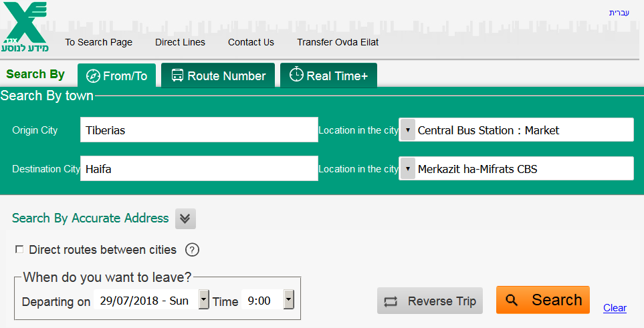This screenshot has width=644, height=328.
Task: Switch language to Hebrew link
Action: pos(619,12)
